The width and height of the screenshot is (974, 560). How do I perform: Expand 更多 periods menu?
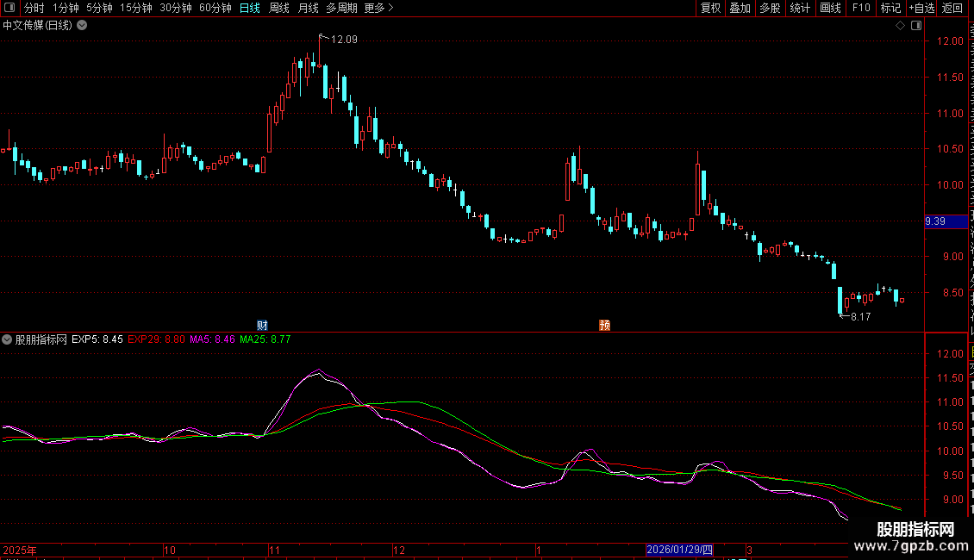(378, 8)
